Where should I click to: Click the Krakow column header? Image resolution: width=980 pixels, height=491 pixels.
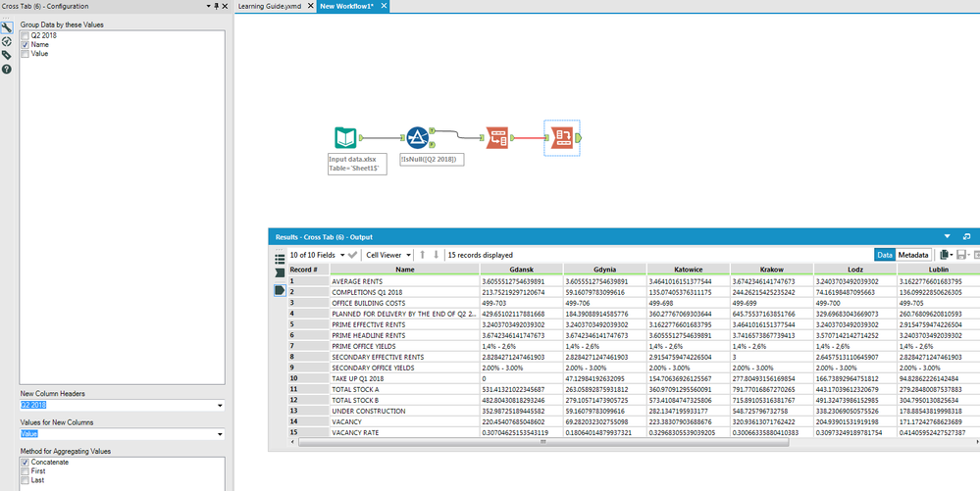tap(772, 270)
